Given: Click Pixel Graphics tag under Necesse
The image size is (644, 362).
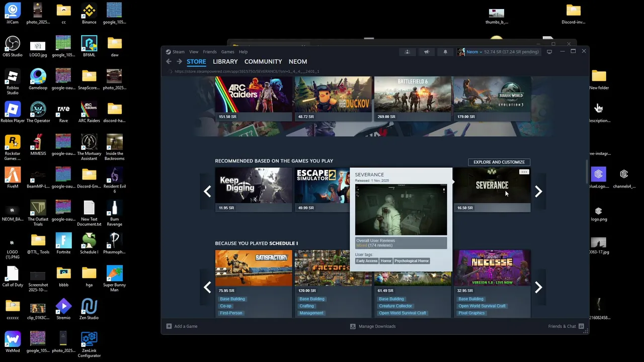Looking at the screenshot, I should point(471,313).
